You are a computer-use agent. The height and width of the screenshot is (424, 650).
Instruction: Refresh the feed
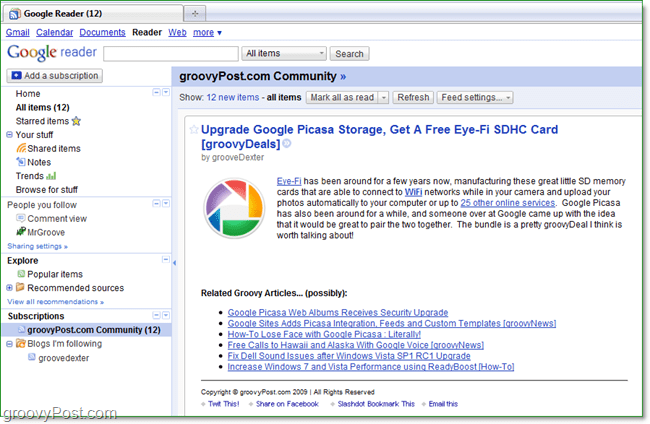pyautogui.click(x=413, y=98)
